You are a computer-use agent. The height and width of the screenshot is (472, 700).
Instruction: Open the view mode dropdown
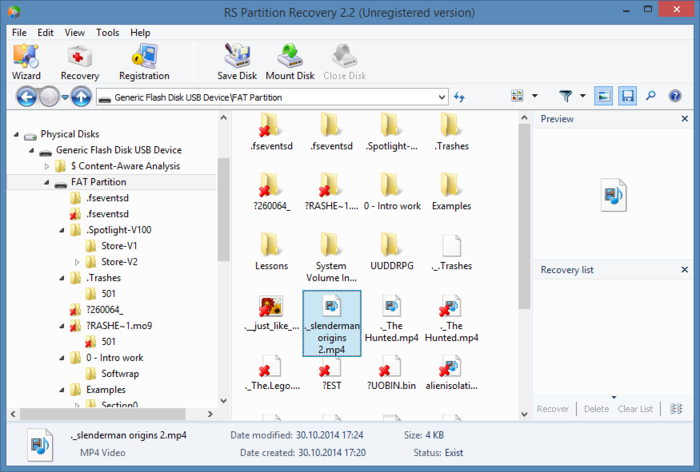(534, 97)
